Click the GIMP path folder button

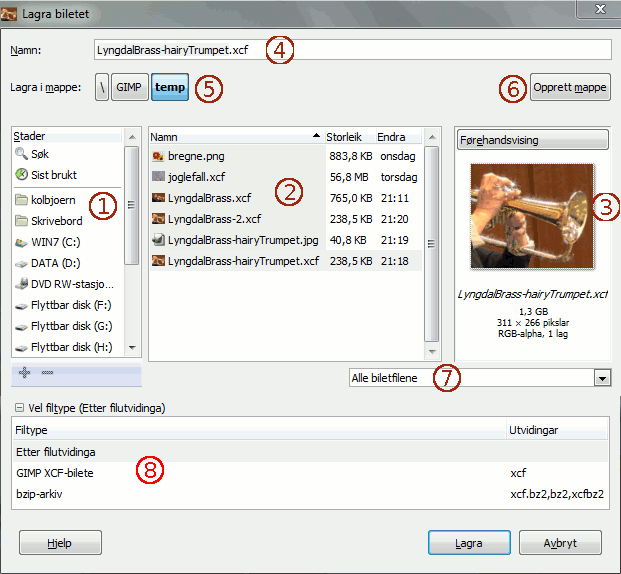(128, 88)
